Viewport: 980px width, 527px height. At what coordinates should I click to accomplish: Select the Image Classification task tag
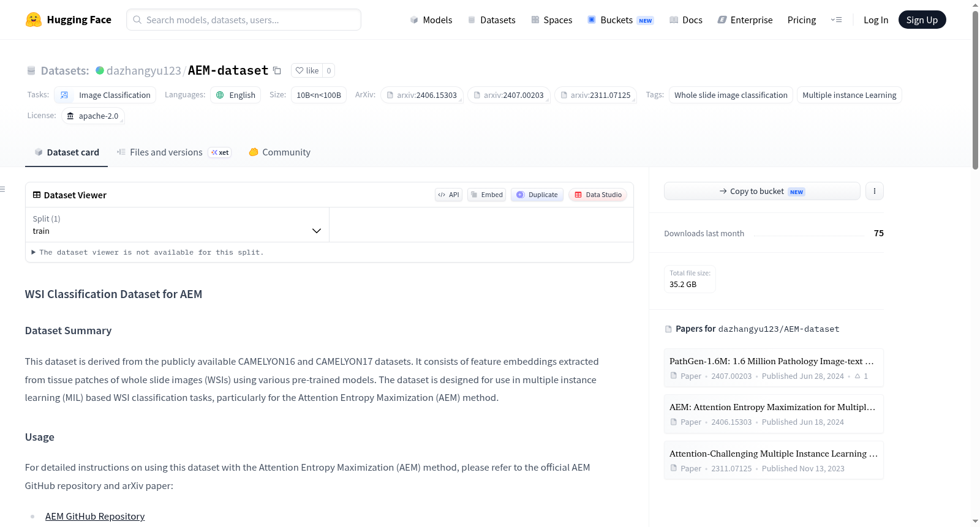105,95
